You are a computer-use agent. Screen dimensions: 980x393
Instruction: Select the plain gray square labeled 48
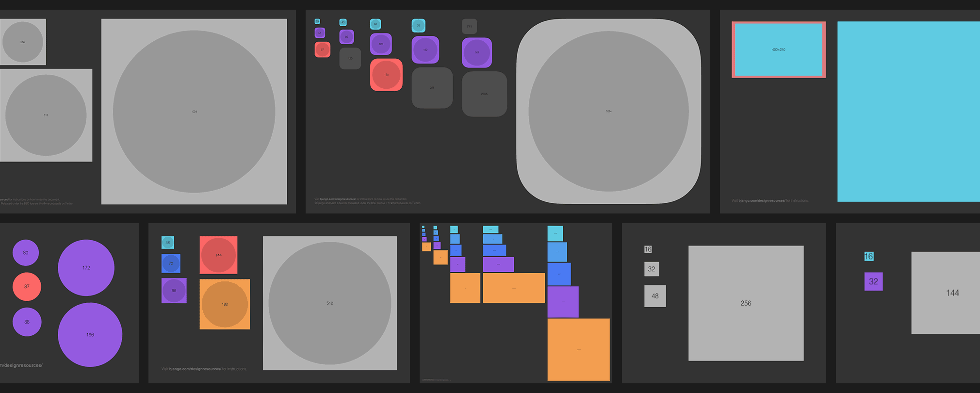point(655,296)
